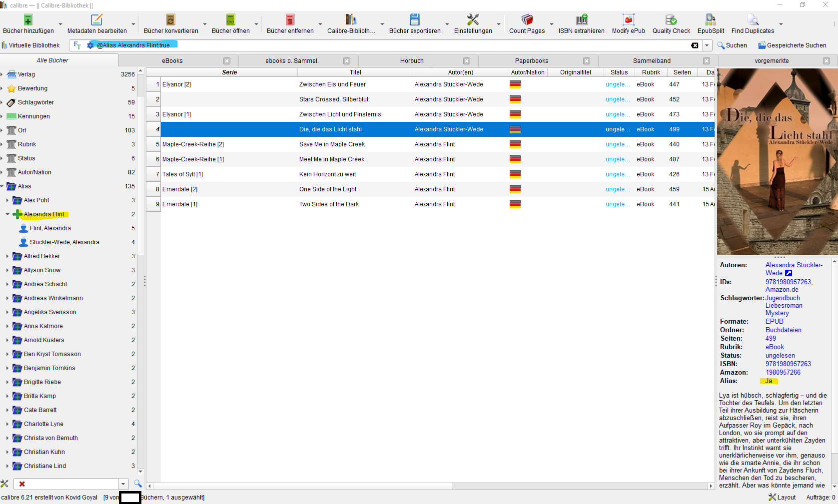
Task: Expand the Schlagwörter category
Action: click(x=2, y=102)
